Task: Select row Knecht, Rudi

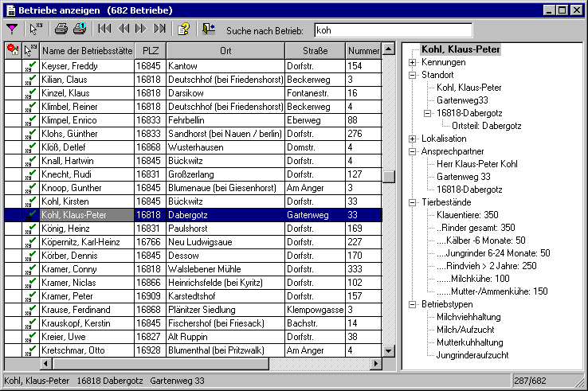Action: (x=193, y=174)
